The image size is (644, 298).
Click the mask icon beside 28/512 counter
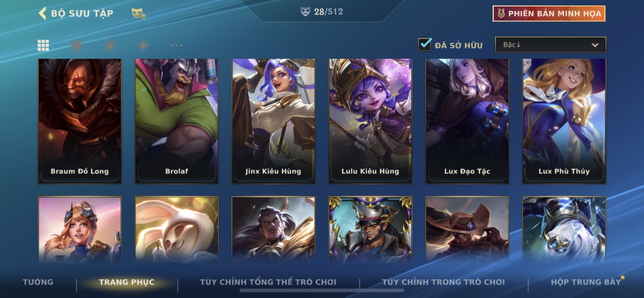[x=305, y=12]
